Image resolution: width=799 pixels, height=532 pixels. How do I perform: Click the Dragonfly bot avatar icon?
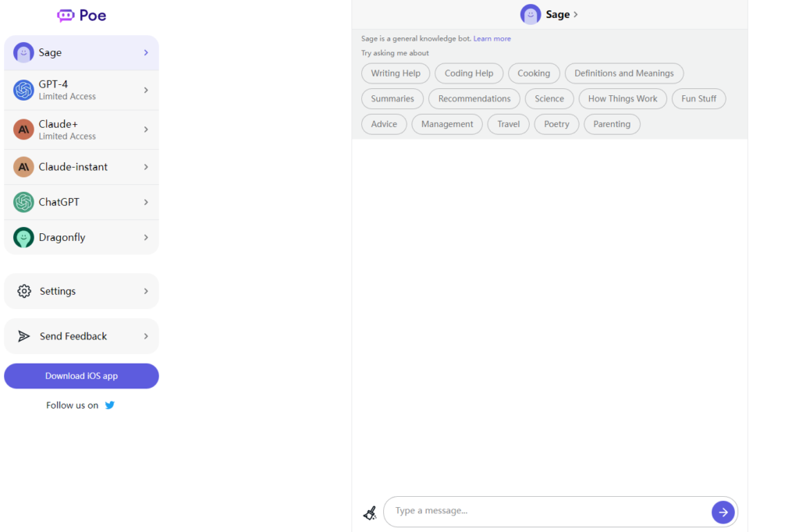click(x=23, y=237)
